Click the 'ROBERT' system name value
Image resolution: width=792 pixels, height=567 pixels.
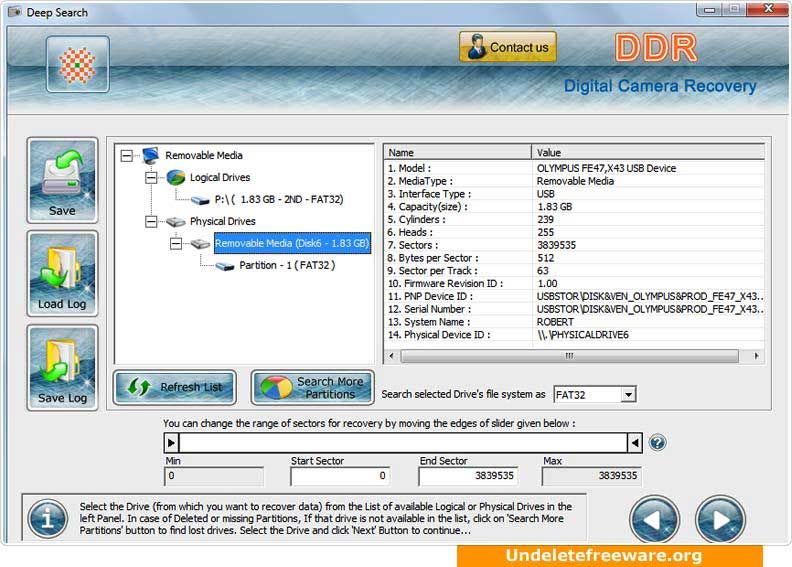coord(555,322)
